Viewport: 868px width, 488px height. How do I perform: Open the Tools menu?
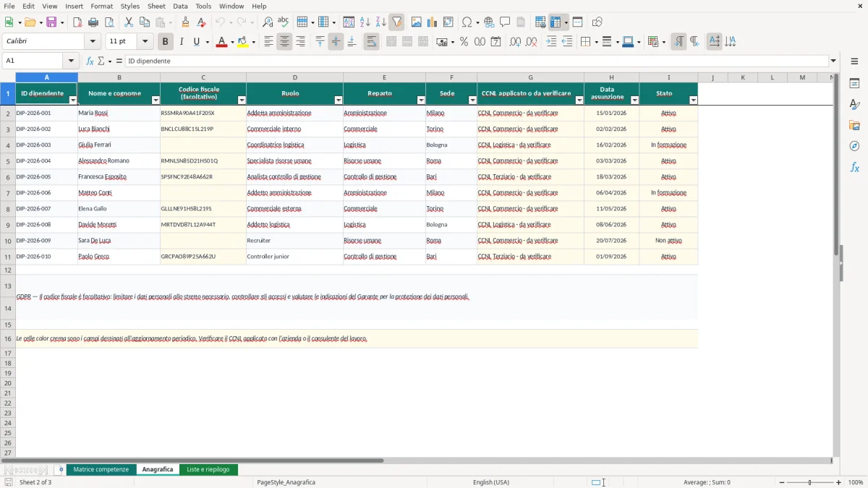(x=203, y=6)
